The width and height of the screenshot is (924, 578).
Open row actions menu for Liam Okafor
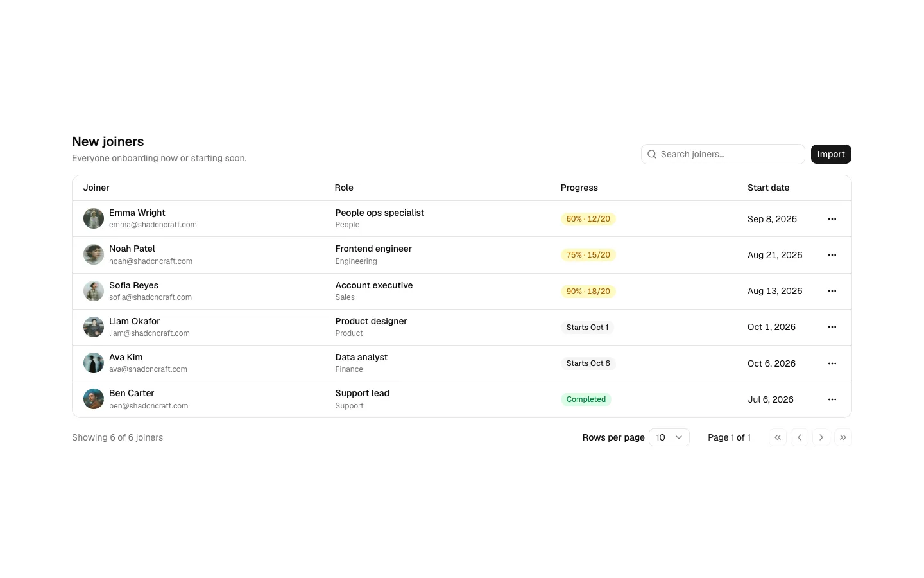coord(832,327)
